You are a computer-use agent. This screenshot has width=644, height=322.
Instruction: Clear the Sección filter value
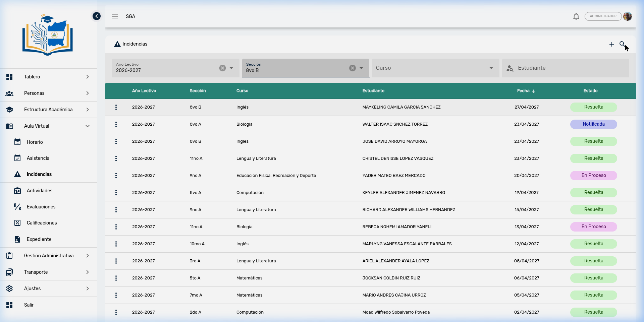[x=352, y=68]
